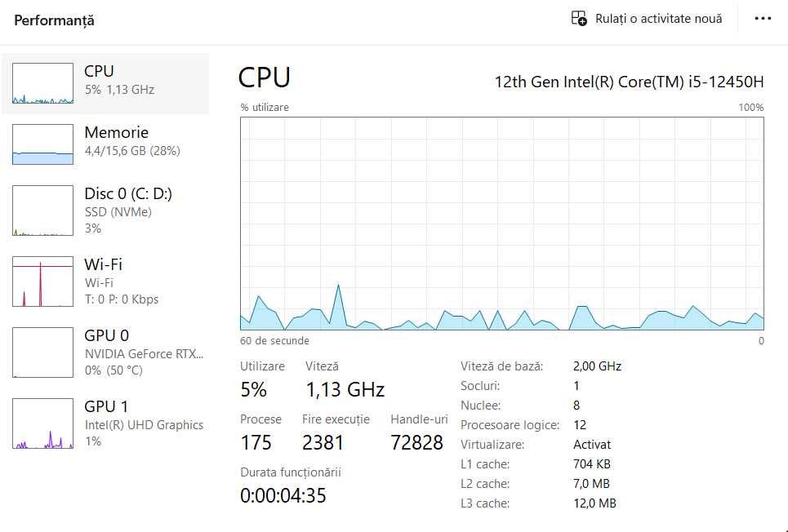The height and width of the screenshot is (532, 788).
Task: Select the Memorie mini graph thumbnail
Action: 42,144
